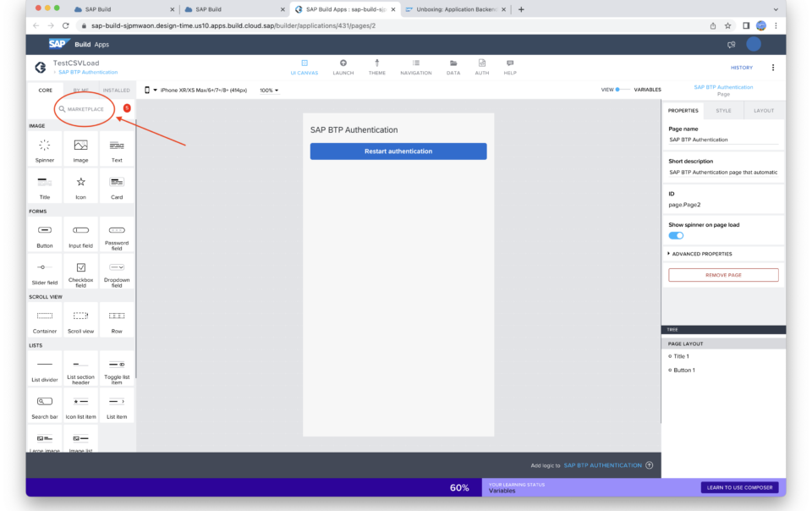Screen dimensions: 812x511
Task: Click the Restart authentication button
Action: pos(398,151)
